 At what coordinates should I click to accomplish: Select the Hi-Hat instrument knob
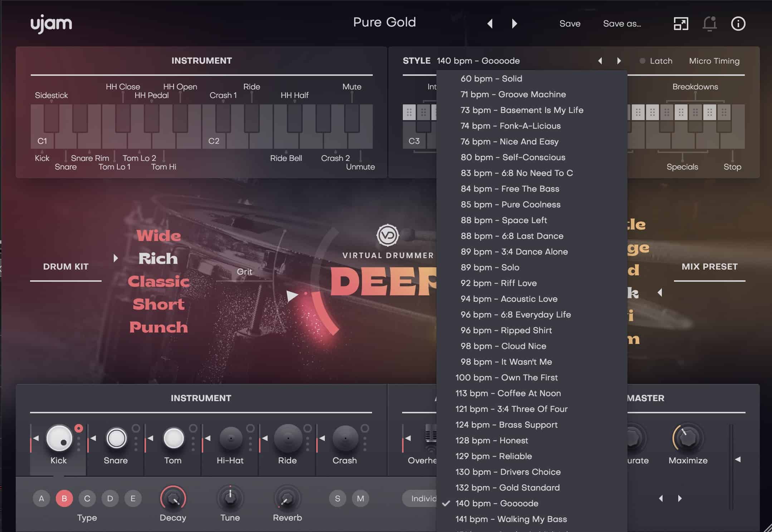(x=231, y=438)
